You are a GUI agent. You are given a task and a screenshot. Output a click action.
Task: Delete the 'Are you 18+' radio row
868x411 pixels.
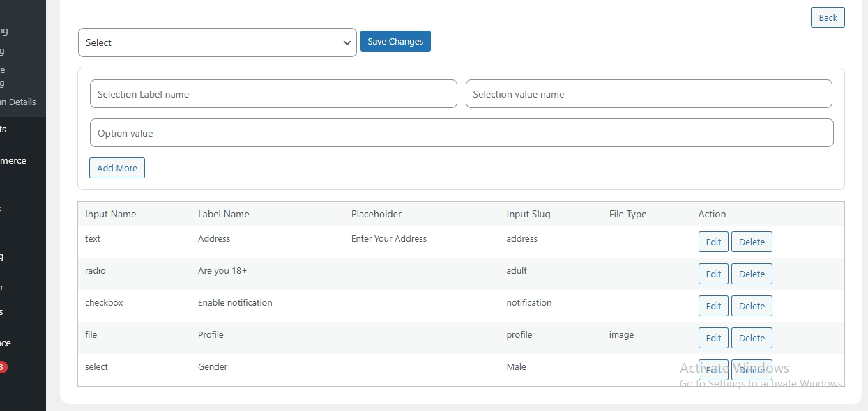click(x=752, y=274)
